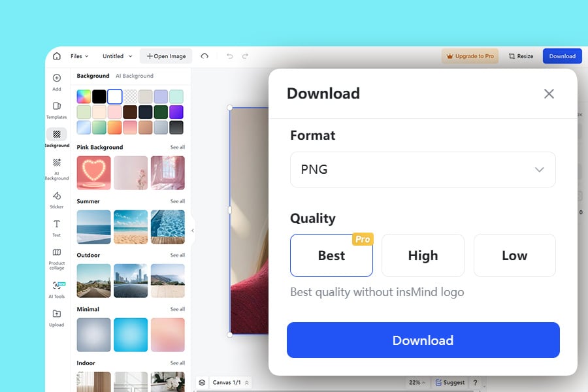See all Summer backgrounds
The image size is (588, 392).
click(177, 201)
